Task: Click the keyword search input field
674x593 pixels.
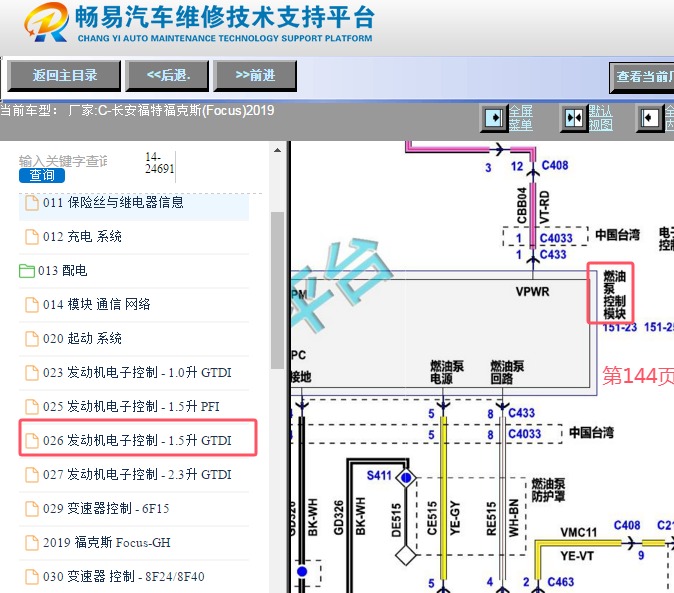Action: click(x=63, y=161)
